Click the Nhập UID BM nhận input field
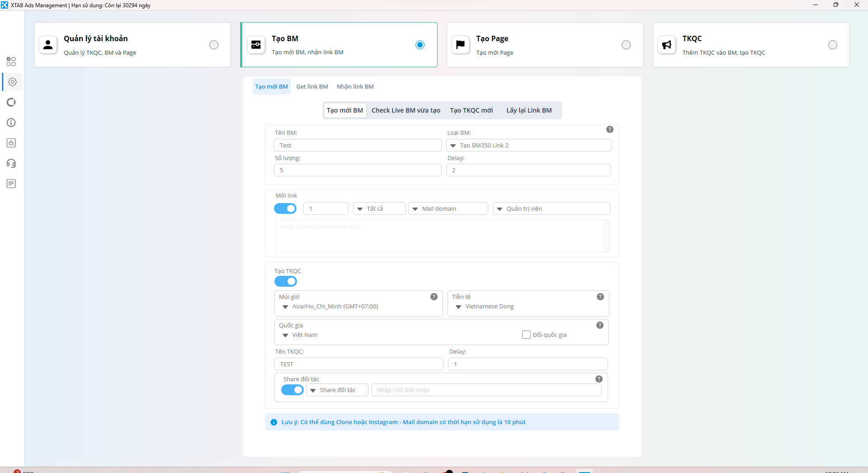The height and width of the screenshot is (473, 868). click(x=486, y=389)
